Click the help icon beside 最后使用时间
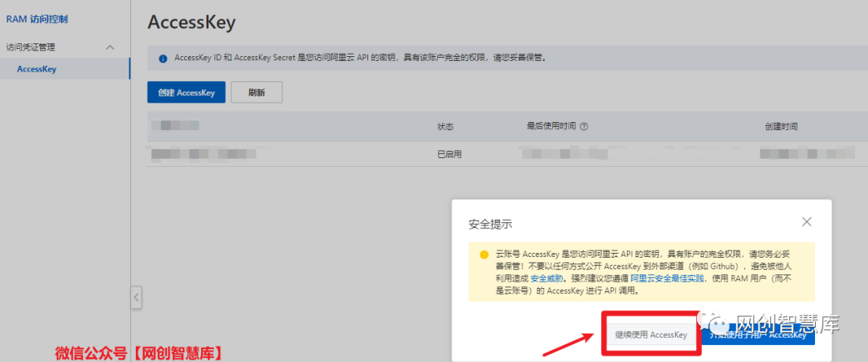This screenshot has height=362, width=868. click(583, 127)
